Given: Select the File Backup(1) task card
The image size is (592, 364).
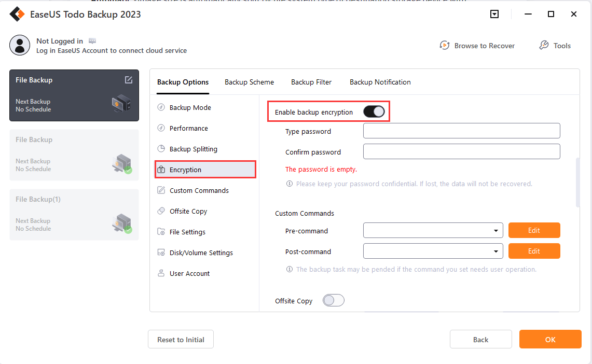Looking at the screenshot, I should tap(74, 215).
